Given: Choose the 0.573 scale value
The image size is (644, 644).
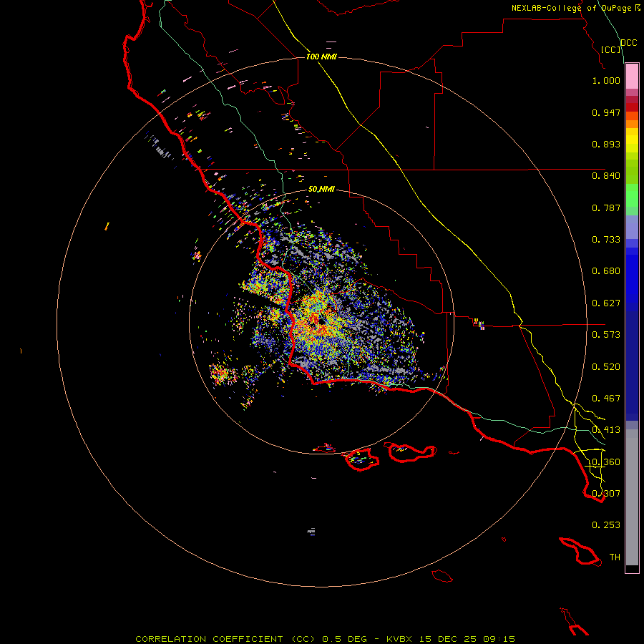Looking at the screenshot, I should tap(606, 335).
